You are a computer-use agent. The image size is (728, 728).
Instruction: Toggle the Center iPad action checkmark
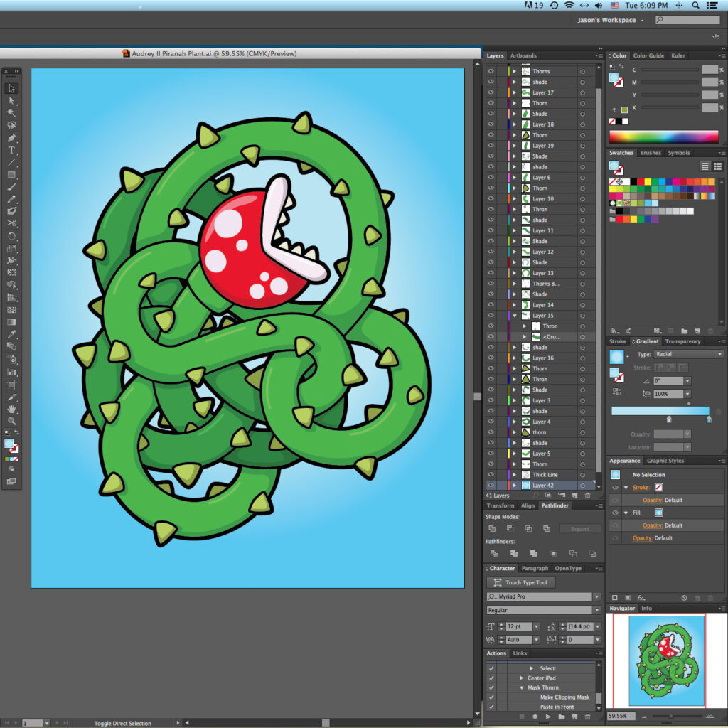click(x=491, y=678)
